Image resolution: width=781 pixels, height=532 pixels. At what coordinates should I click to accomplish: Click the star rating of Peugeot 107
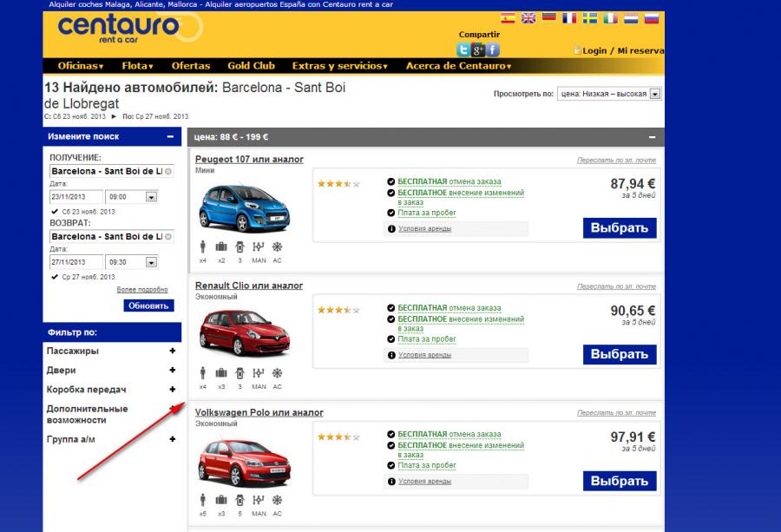[338, 184]
